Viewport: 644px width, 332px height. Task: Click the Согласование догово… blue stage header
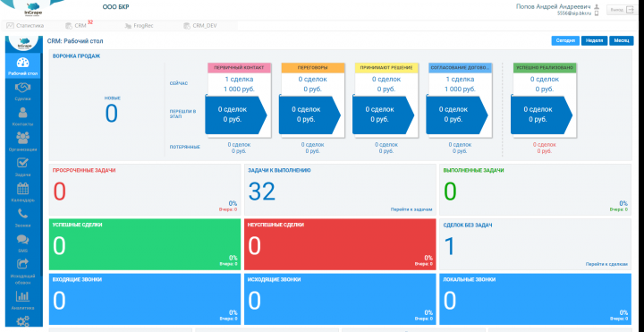point(460,68)
